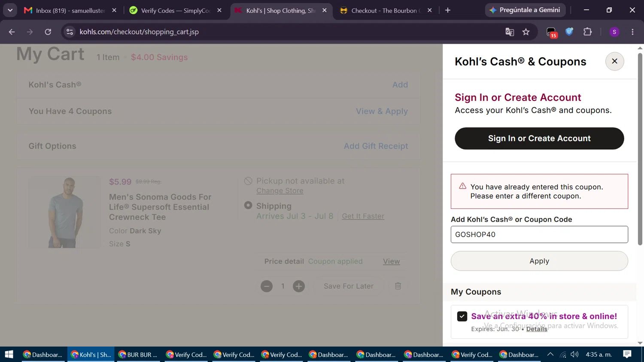644x362 pixels.
Task: Bookmark this page with star icon
Action: tap(526, 32)
